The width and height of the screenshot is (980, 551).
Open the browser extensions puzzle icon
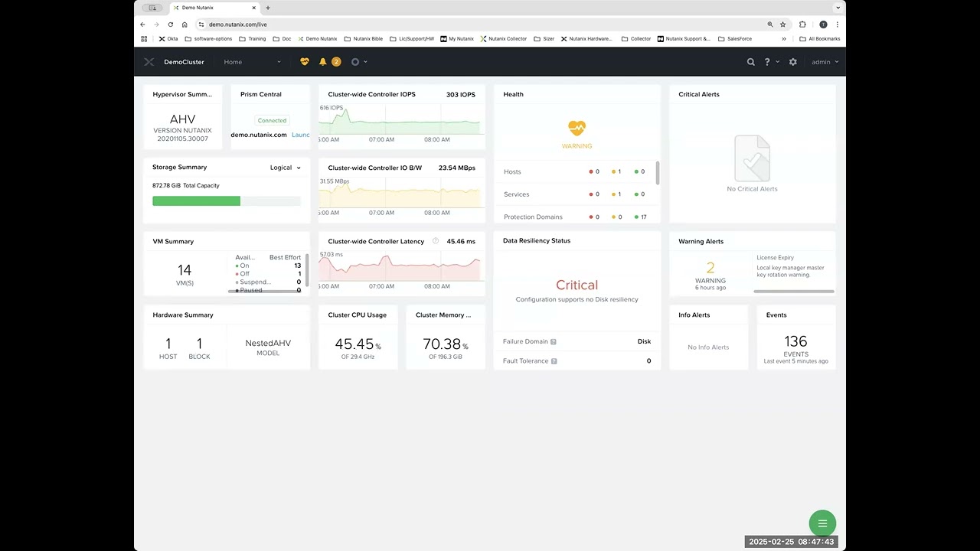click(802, 24)
